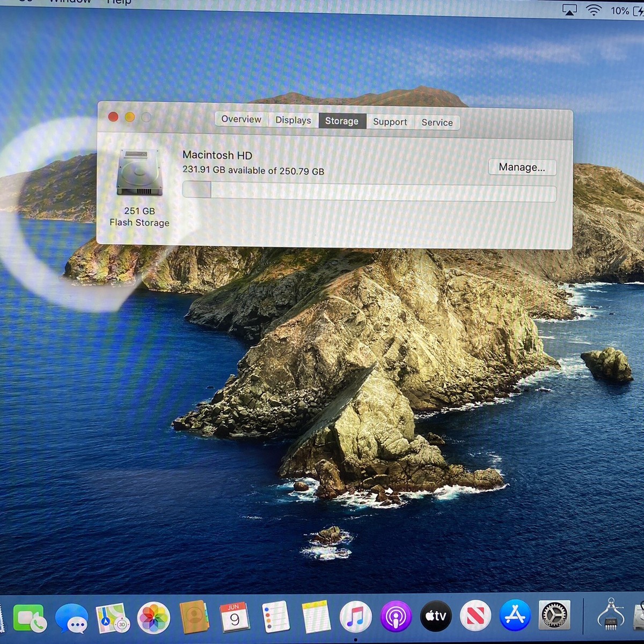Open the Calendar app showing JUN 9
Image resolution: width=644 pixels, height=644 pixels.
point(235,617)
